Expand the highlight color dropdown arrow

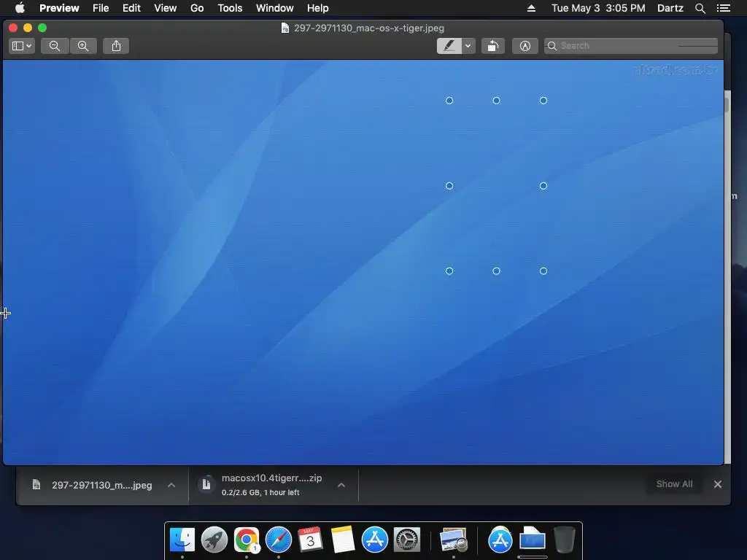tap(468, 46)
